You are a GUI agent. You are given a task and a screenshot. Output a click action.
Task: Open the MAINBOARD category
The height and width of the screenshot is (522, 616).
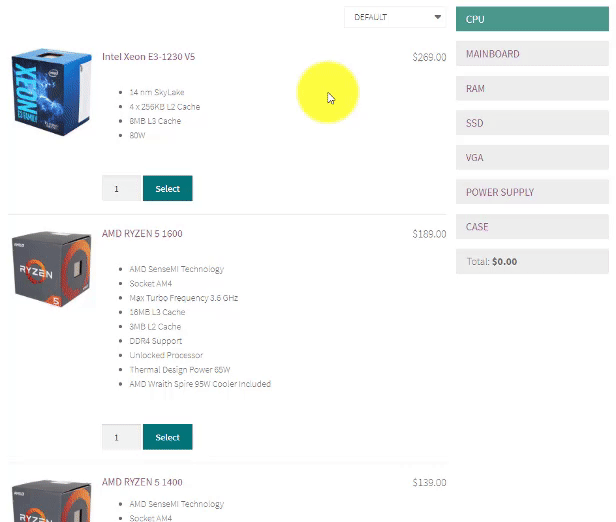[532, 54]
